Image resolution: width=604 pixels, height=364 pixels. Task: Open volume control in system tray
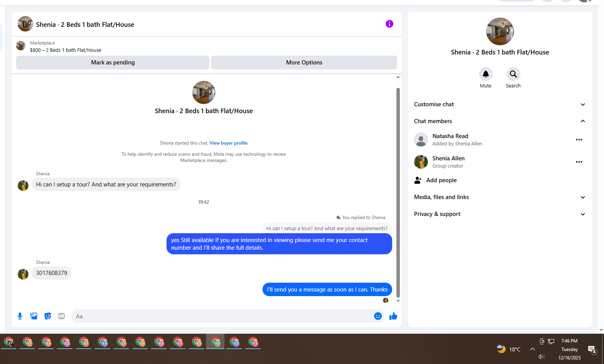[541, 357]
